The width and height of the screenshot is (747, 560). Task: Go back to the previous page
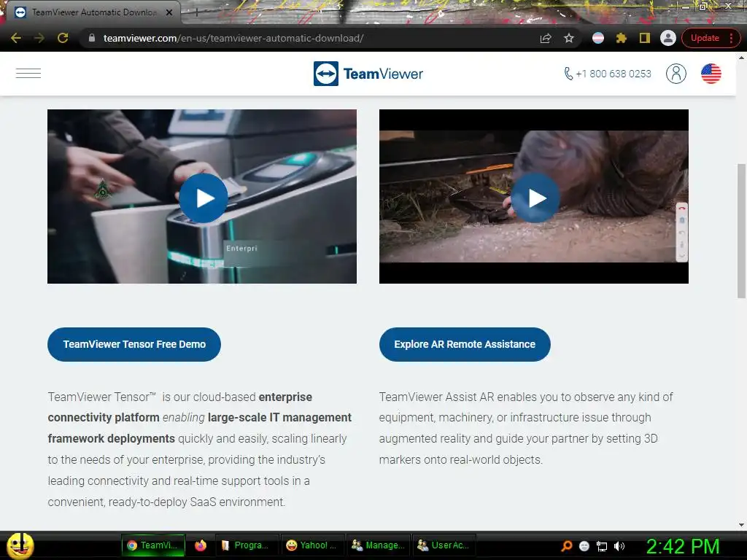(x=16, y=38)
